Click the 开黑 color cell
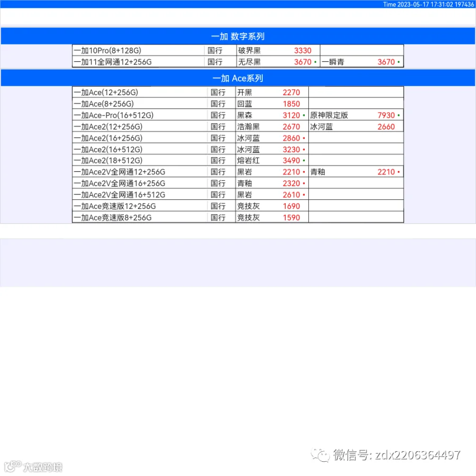476x476 pixels. (x=245, y=92)
